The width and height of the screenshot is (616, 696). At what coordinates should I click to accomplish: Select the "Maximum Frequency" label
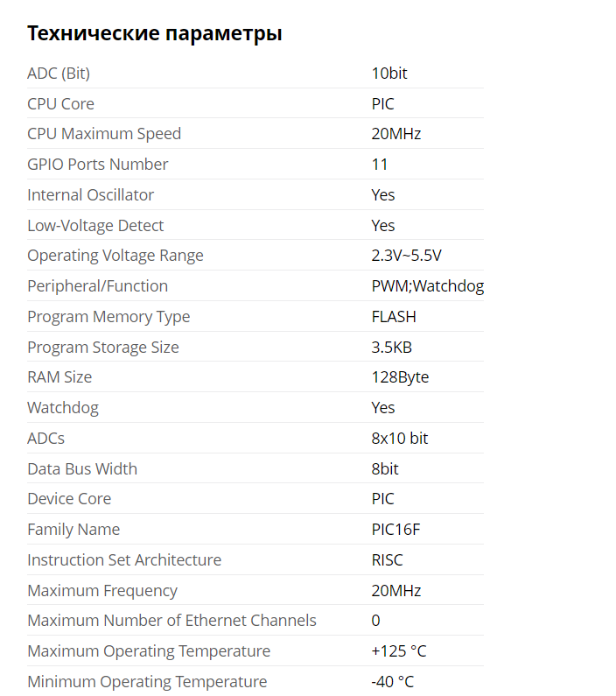(102, 591)
